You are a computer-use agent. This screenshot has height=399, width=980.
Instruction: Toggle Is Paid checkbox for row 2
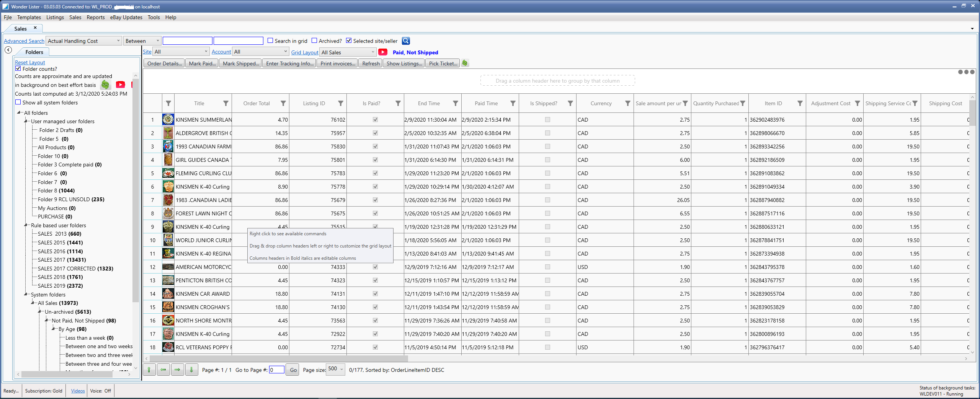[x=375, y=133]
